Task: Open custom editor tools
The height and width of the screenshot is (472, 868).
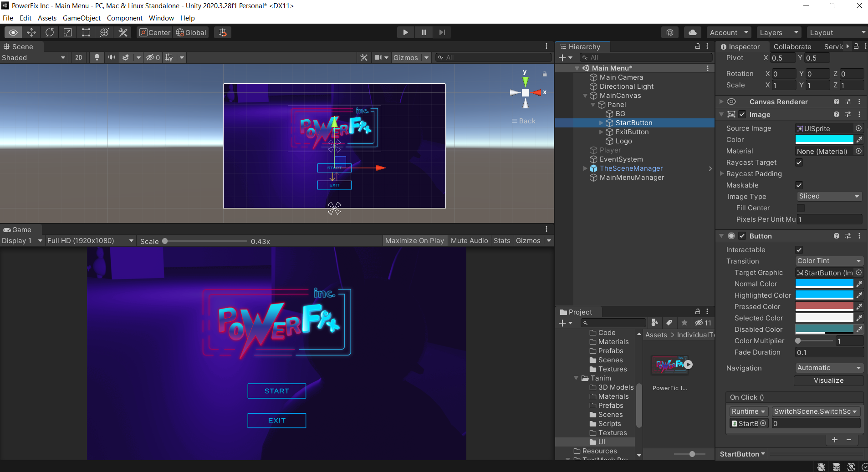Action: pos(123,32)
